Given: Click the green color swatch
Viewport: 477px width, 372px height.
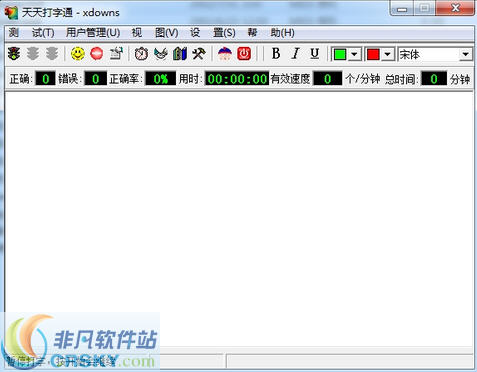Looking at the screenshot, I should pos(340,54).
